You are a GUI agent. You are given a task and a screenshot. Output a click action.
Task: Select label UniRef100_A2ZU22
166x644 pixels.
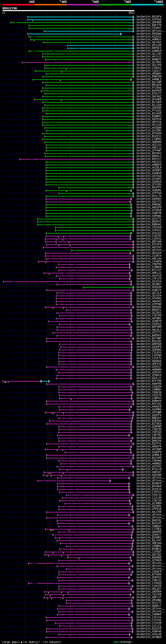click(149, 37)
